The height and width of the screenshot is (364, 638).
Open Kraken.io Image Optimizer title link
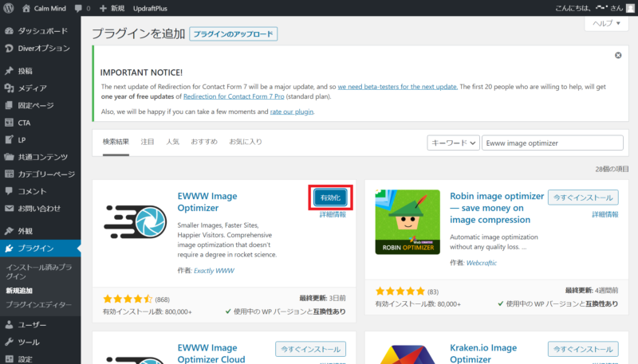[483, 353]
